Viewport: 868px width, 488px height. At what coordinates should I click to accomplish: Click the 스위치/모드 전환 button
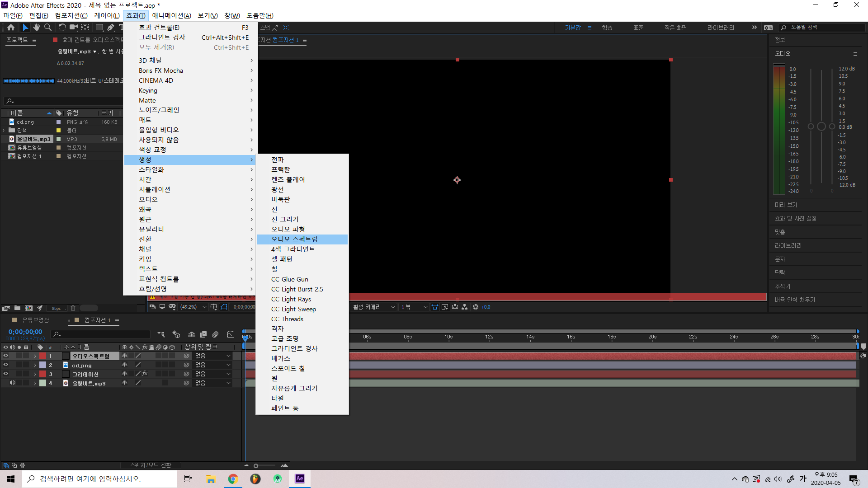tap(151, 465)
